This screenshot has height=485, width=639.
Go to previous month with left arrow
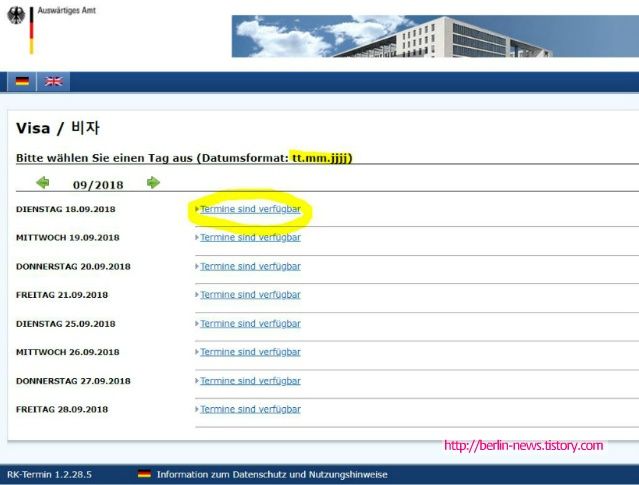click(x=43, y=183)
